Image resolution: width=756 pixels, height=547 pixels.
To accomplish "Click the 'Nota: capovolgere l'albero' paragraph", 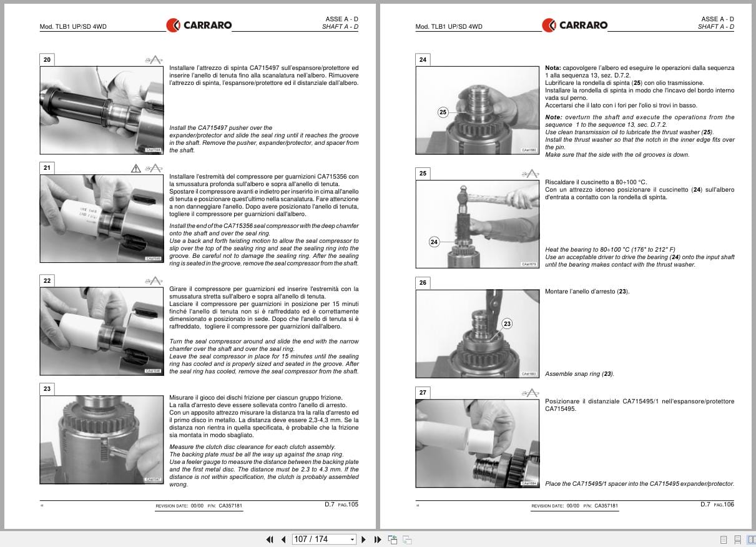I will point(639,86).
